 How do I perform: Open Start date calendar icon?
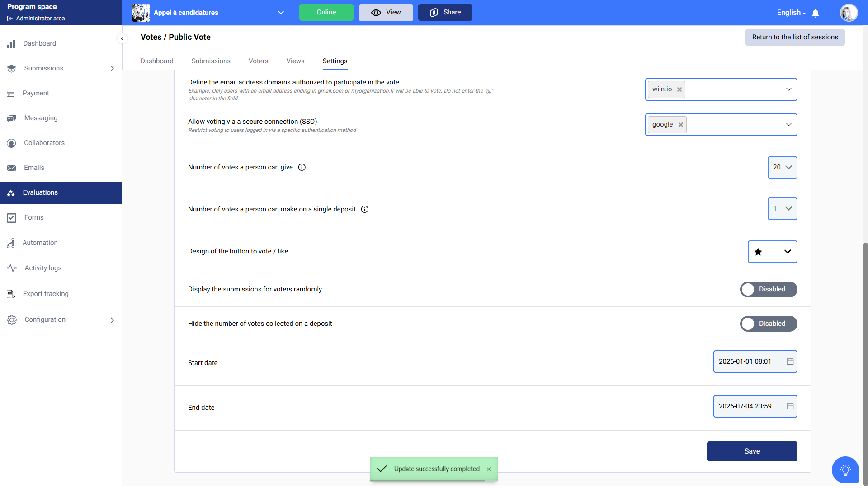pyautogui.click(x=790, y=361)
